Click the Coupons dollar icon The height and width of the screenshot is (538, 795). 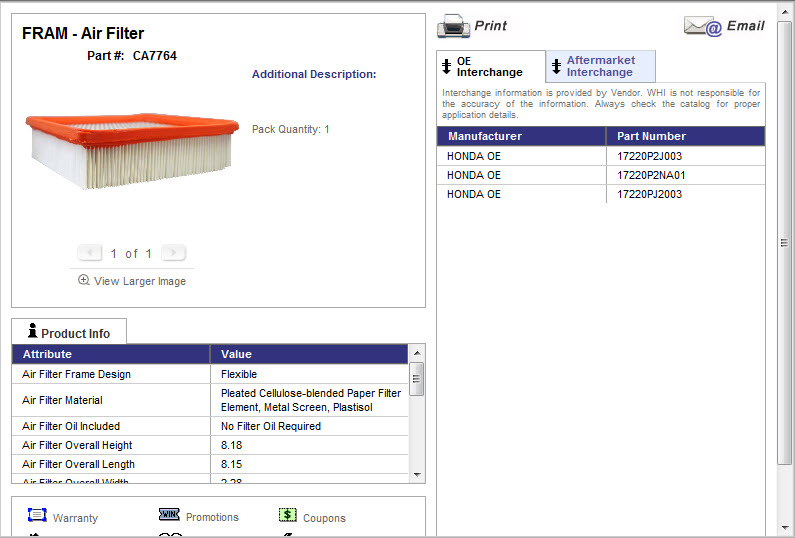tap(288, 516)
